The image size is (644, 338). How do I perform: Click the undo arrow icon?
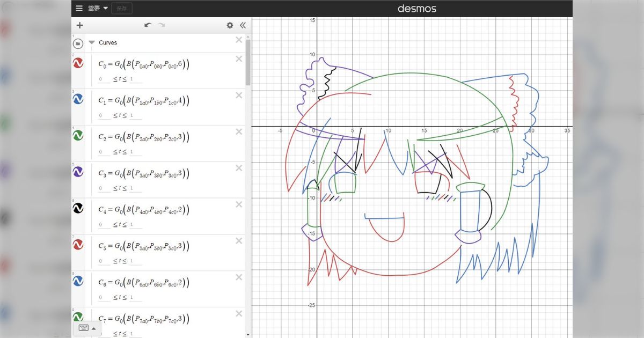click(x=148, y=25)
